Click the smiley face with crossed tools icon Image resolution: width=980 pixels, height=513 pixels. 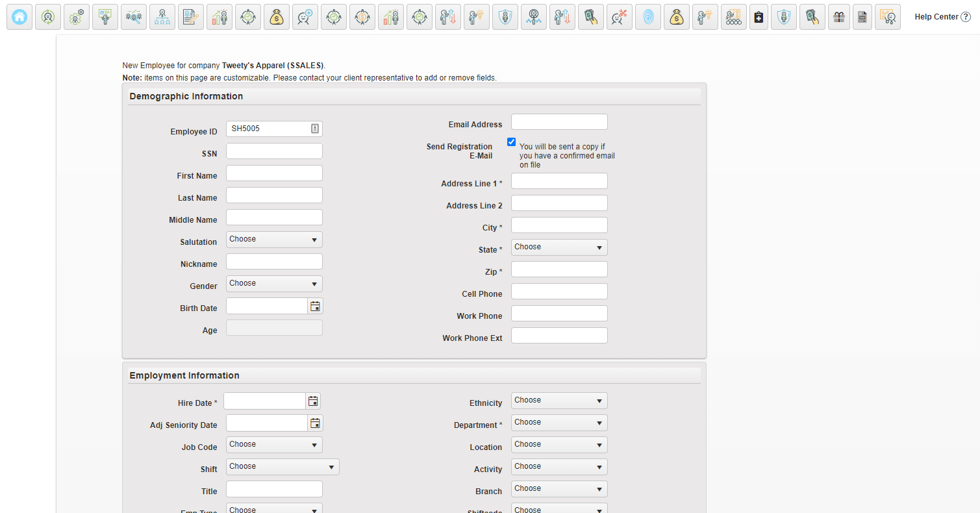[x=620, y=17]
